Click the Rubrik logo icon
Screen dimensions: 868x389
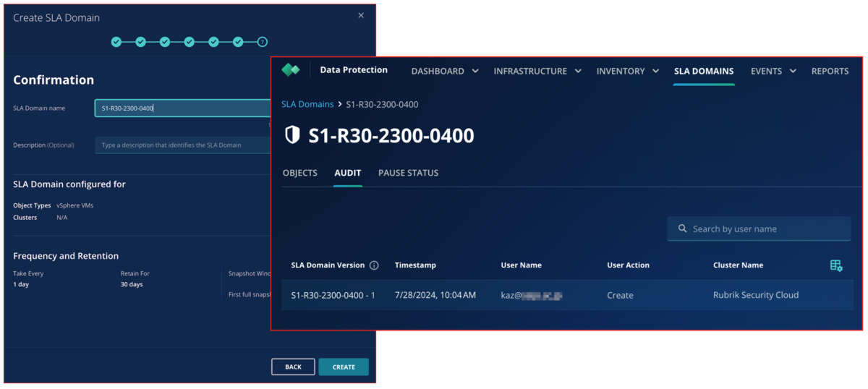coord(290,70)
